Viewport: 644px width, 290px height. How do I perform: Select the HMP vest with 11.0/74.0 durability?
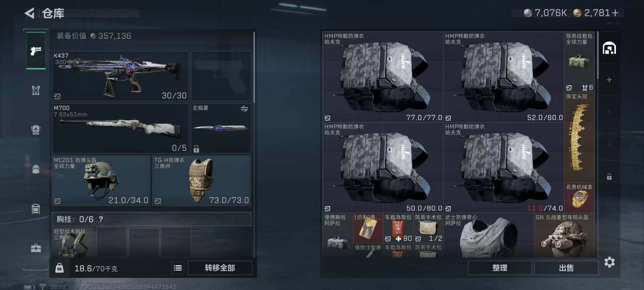coord(504,167)
